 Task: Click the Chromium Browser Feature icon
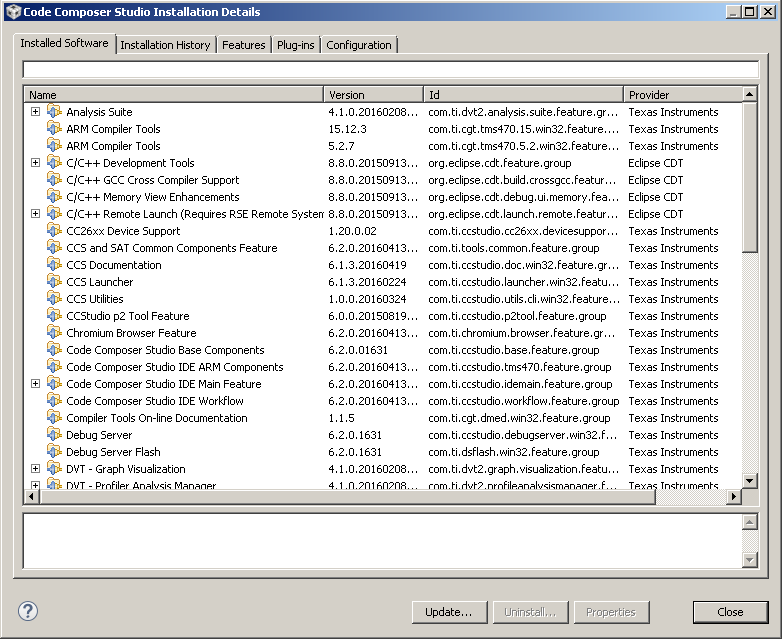click(54, 332)
